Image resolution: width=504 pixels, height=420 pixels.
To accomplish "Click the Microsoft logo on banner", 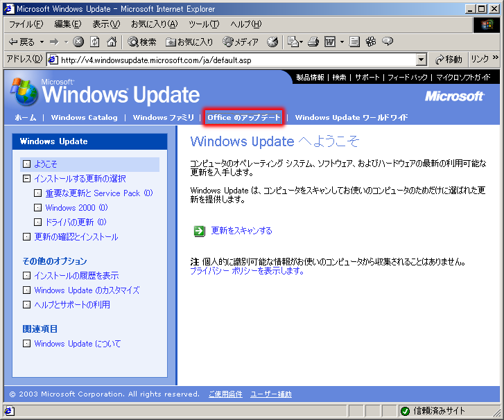I will [x=454, y=96].
